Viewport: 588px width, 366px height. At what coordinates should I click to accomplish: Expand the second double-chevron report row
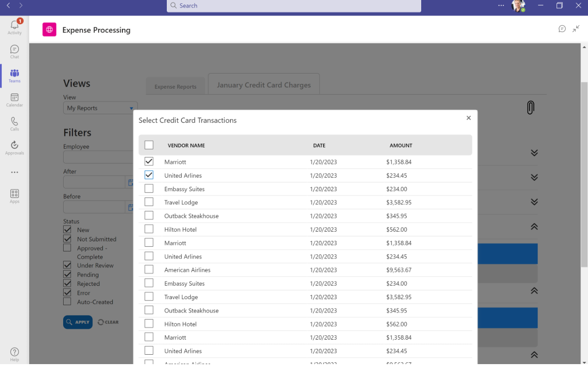coord(534,177)
